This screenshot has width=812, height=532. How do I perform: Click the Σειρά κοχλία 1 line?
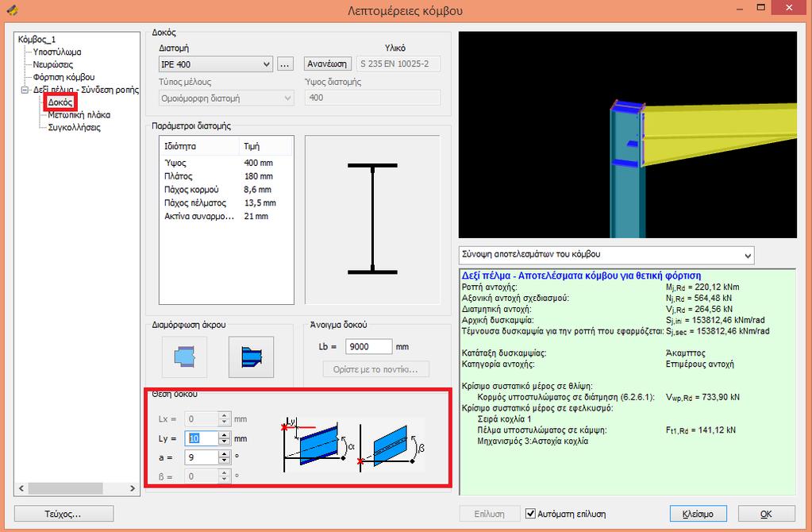504,419
